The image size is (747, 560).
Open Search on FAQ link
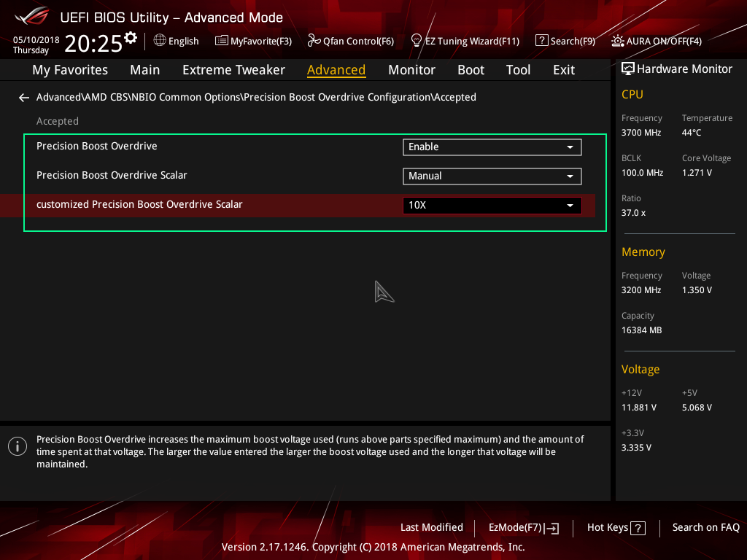[706, 527]
